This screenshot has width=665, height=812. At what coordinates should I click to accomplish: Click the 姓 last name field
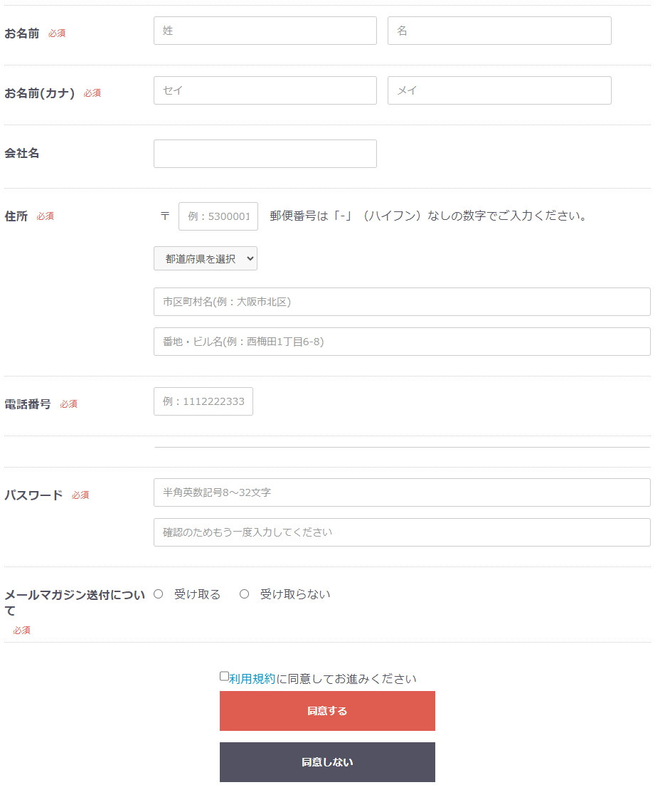[265, 31]
